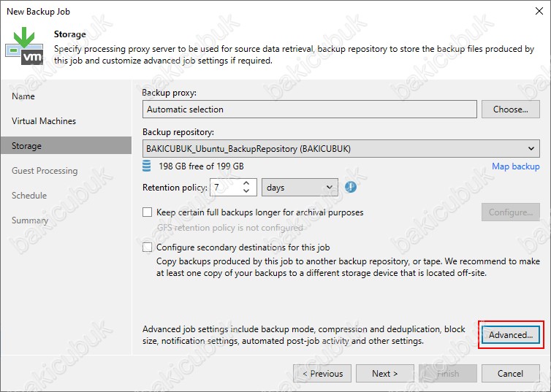Open the retention days unit dropdown
551x392 pixels.
tap(300, 188)
